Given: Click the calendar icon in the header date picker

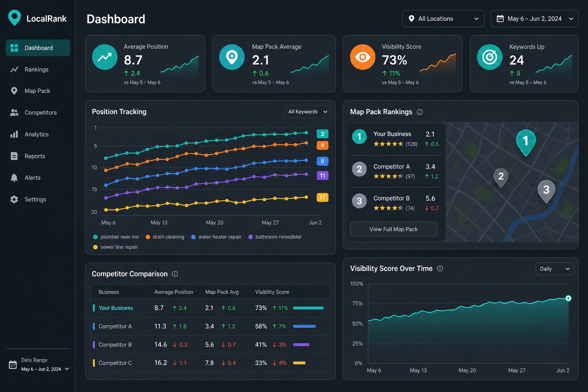Looking at the screenshot, I should tap(500, 18).
